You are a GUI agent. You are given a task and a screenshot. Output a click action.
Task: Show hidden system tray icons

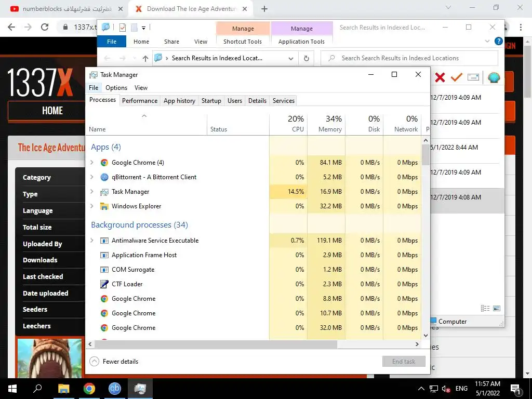pos(421,389)
